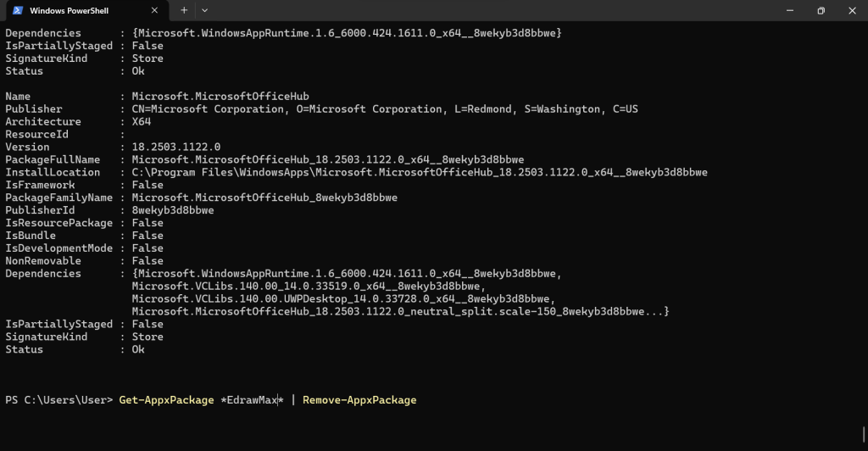This screenshot has height=451, width=868.
Task: Place cursor in the *EdrawMax* argument
Action: tap(252, 400)
